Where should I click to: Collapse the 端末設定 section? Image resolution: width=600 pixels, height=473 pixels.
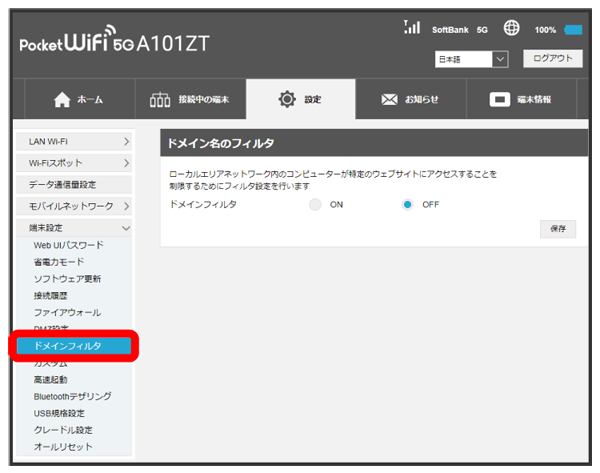[76, 228]
